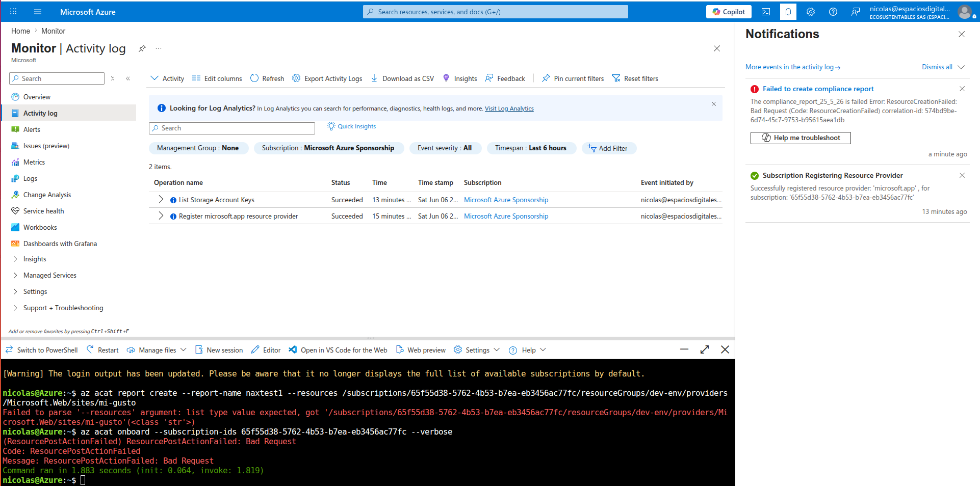Open the more options ellipsis next to title

click(159, 48)
